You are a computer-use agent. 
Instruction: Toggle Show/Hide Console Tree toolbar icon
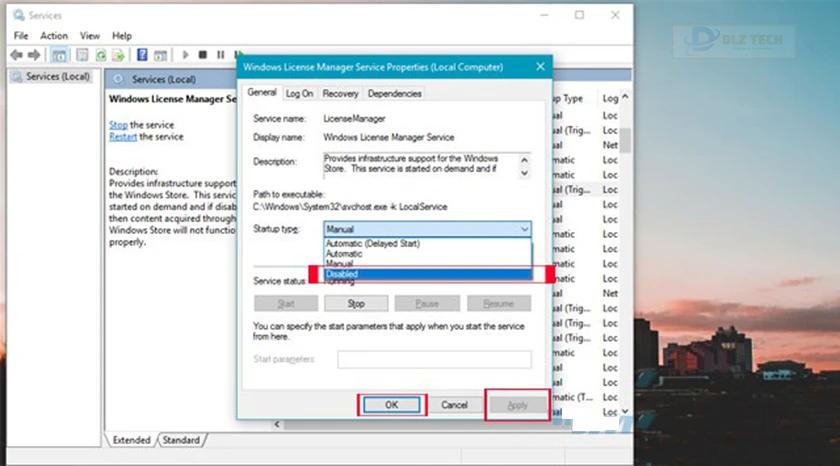tap(59, 55)
